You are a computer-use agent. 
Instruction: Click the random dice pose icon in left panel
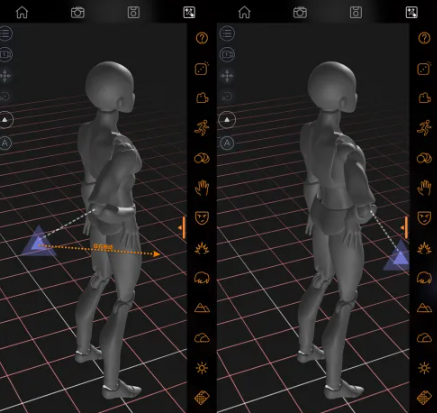tap(202, 68)
